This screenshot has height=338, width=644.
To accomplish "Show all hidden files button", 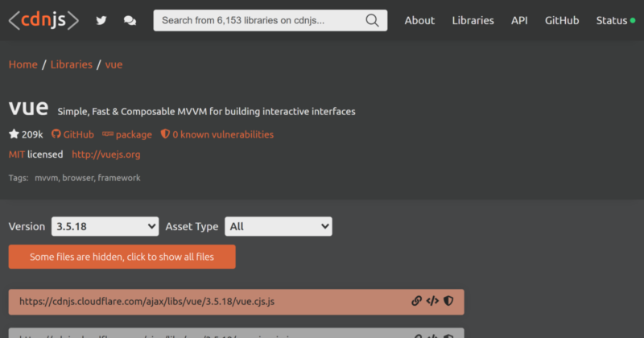I will click(x=122, y=257).
